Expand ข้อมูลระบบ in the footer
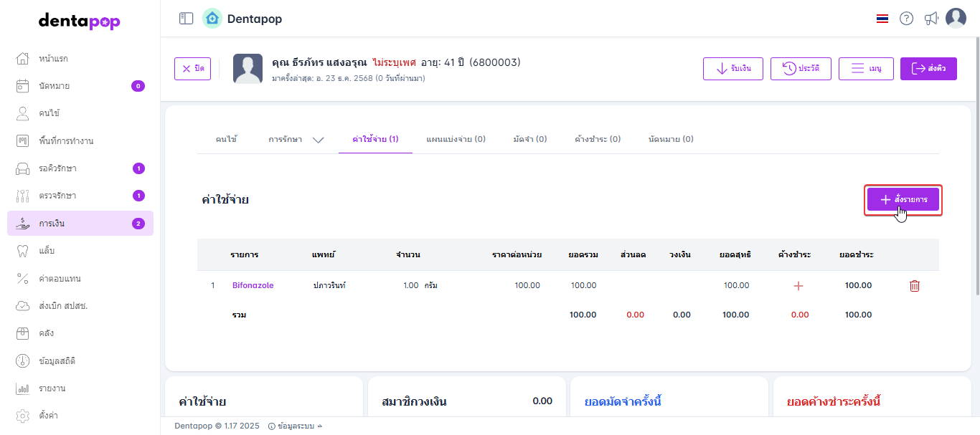980x435 pixels. 295,426
